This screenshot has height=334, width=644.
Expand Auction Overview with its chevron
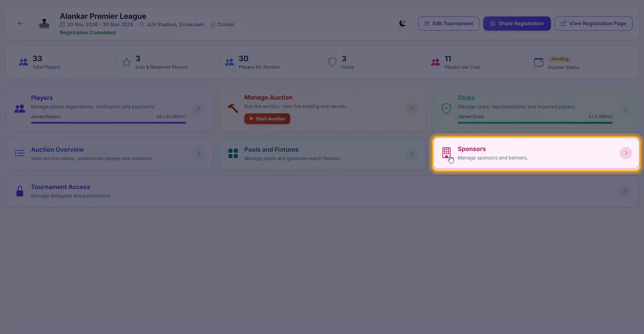coord(198,153)
